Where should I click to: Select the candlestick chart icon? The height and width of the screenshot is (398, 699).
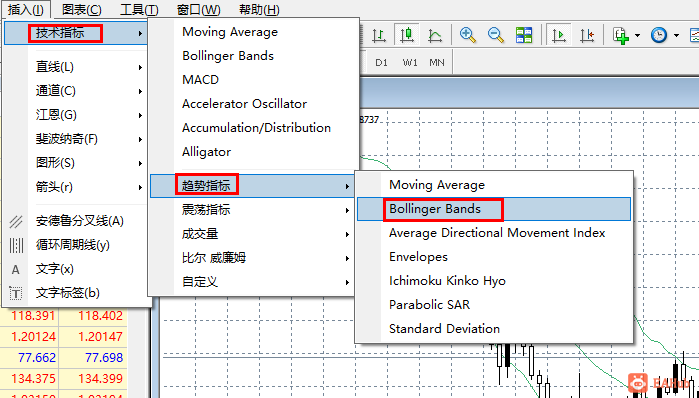pos(407,34)
